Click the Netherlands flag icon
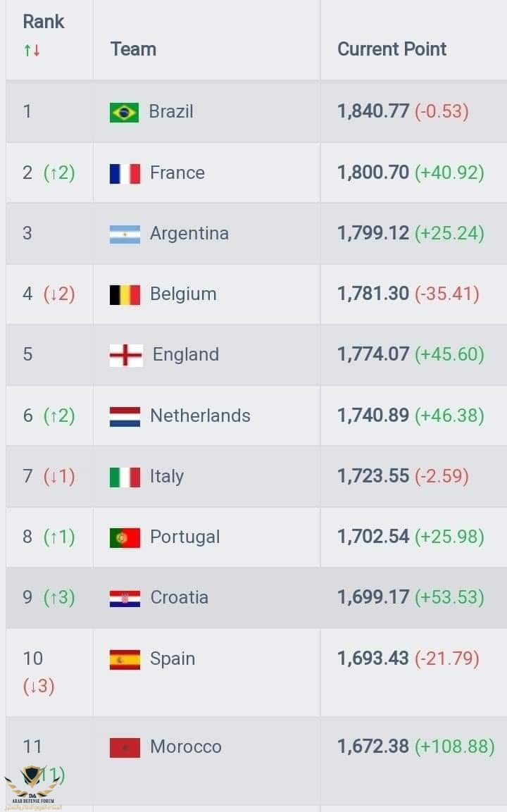 point(125,416)
